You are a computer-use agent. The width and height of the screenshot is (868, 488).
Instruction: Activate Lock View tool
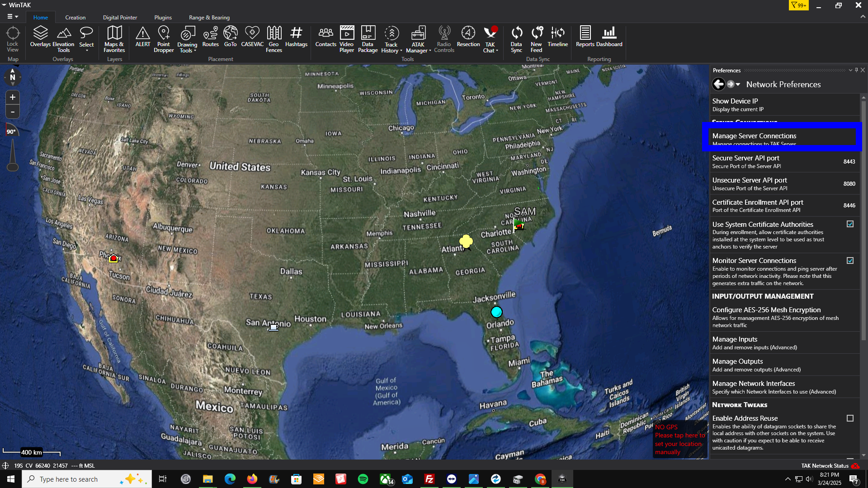13,39
